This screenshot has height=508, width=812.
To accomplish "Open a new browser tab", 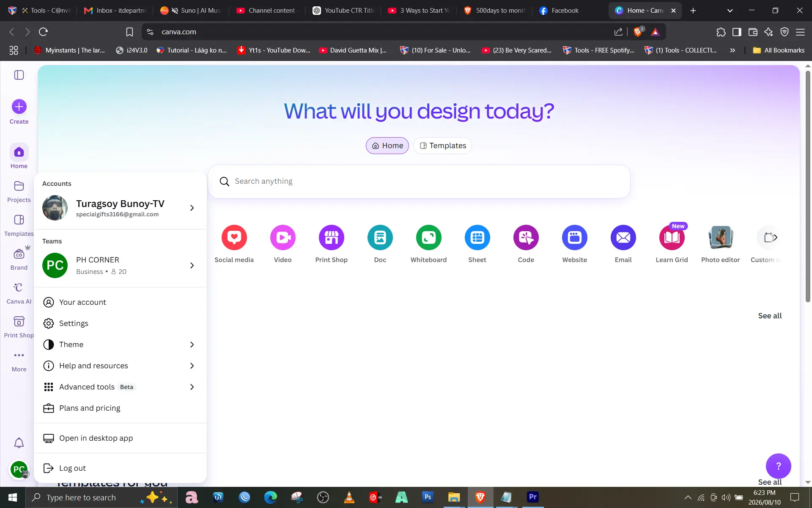I will 693,11.
